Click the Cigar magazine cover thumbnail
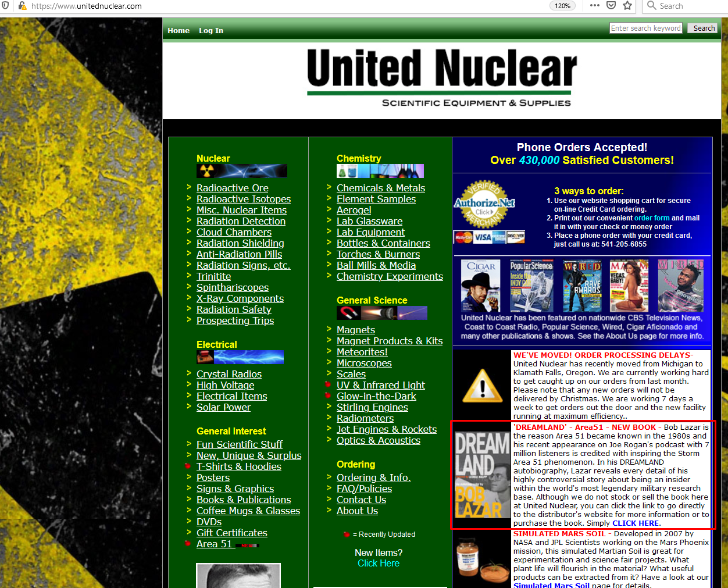This screenshot has height=588, width=728. coord(480,286)
